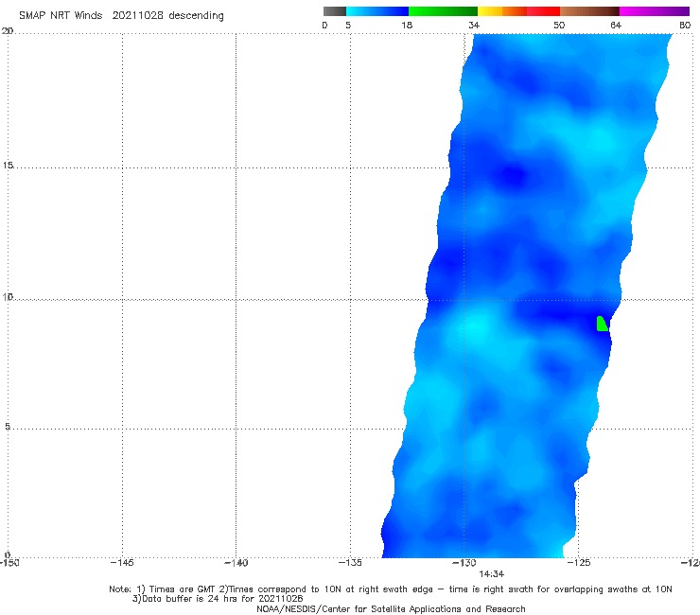Image resolution: width=700 pixels, height=615 pixels.
Task: Click the magenta-purple segment of the color bar
Action: (x=655, y=11)
